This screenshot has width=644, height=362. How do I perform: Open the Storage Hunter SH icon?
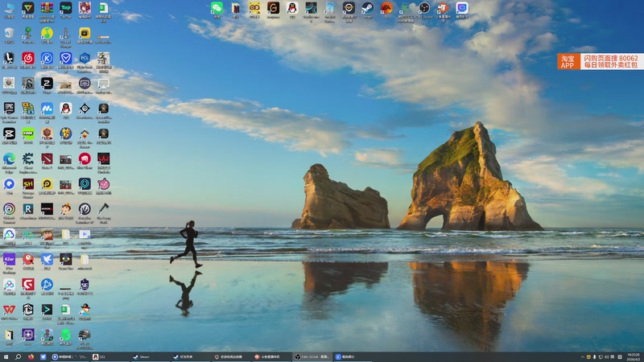click(28, 184)
